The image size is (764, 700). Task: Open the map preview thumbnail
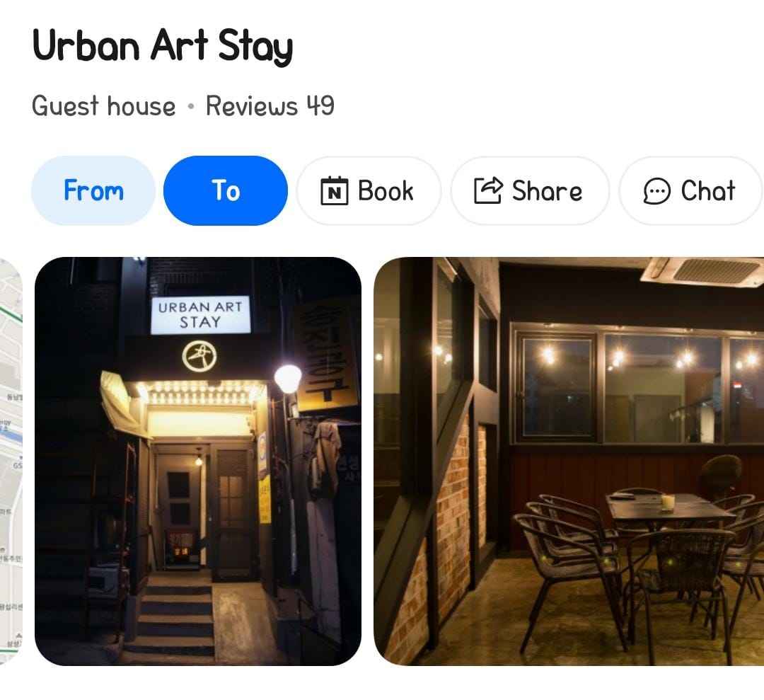11,461
